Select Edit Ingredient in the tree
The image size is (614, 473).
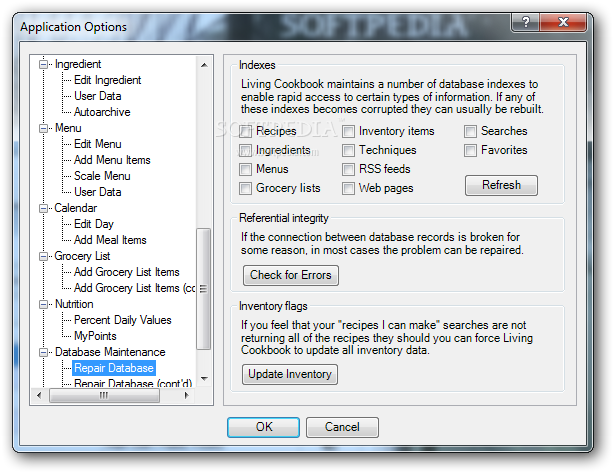point(107,80)
